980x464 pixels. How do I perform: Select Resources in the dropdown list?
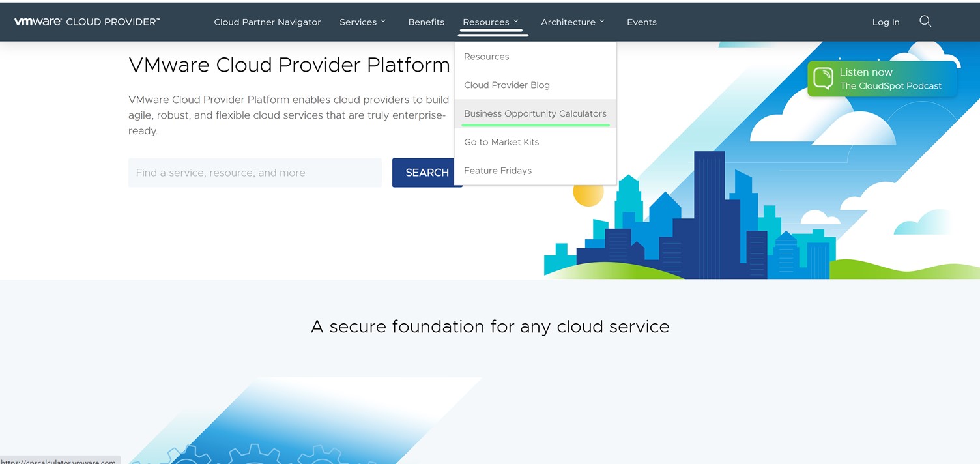pyautogui.click(x=536, y=57)
